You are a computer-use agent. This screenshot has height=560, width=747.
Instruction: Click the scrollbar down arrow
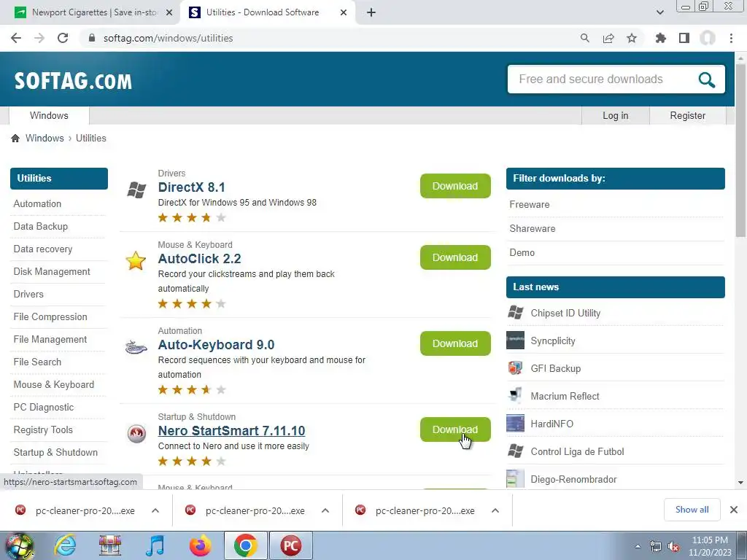pyautogui.click(x=740, y=483)
